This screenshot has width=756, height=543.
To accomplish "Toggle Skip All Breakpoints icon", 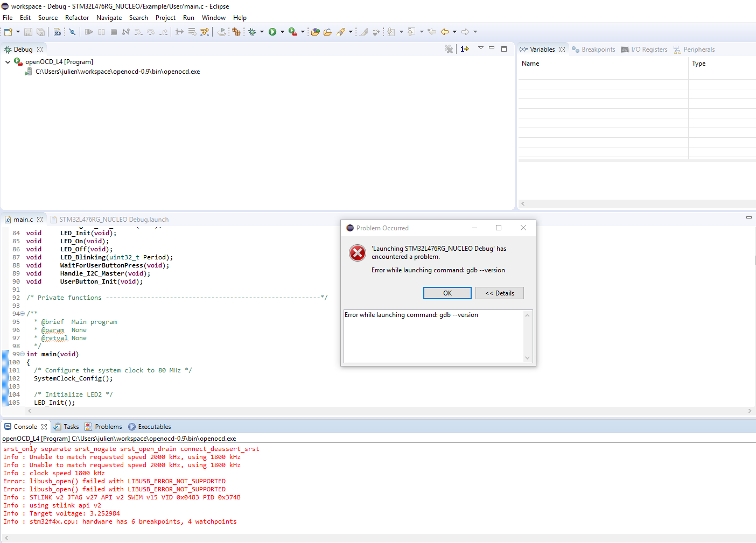I will tap(72, 32).
